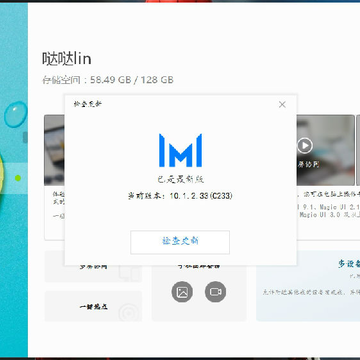Screen dimensions: 360x360
Task: Open the phone video camera icon
Action: click(x=215, y=292)
